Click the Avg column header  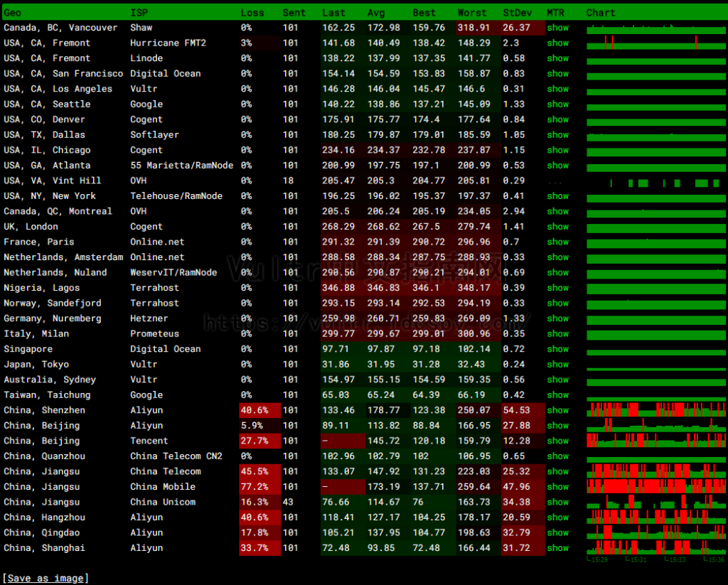(x=376, y=13)
